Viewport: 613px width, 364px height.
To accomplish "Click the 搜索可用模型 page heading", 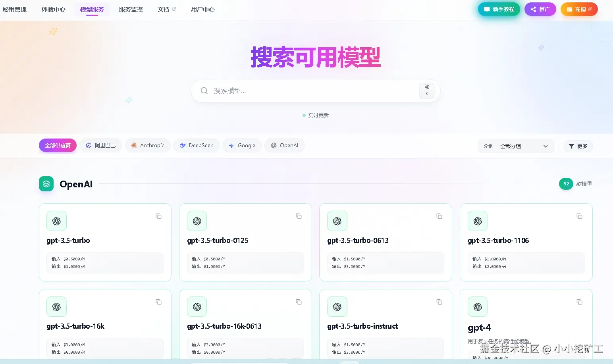I will [x=316, y=57].
